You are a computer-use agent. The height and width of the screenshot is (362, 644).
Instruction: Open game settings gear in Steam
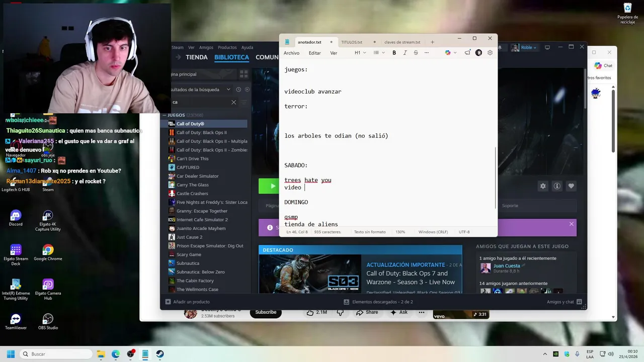tap(543, 186)
